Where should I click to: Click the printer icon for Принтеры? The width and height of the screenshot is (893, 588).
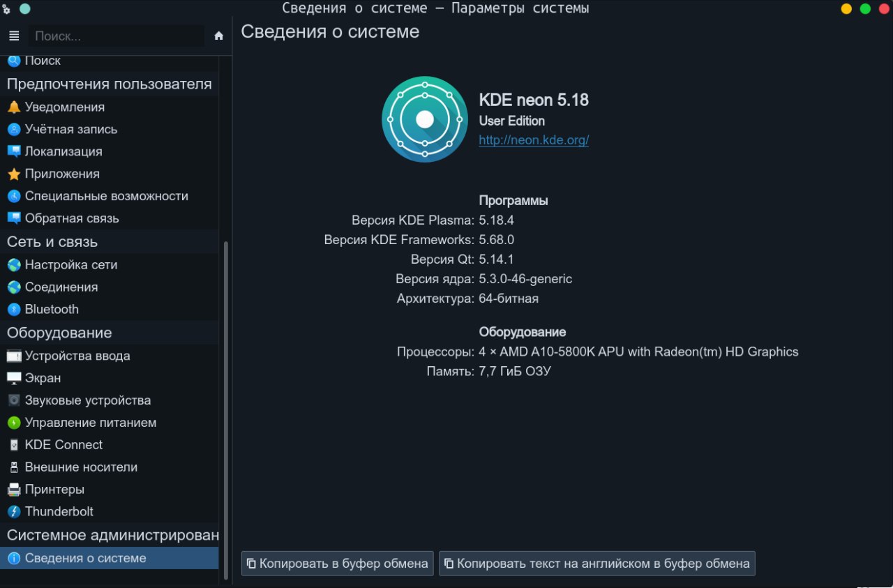tap(14, 489)
